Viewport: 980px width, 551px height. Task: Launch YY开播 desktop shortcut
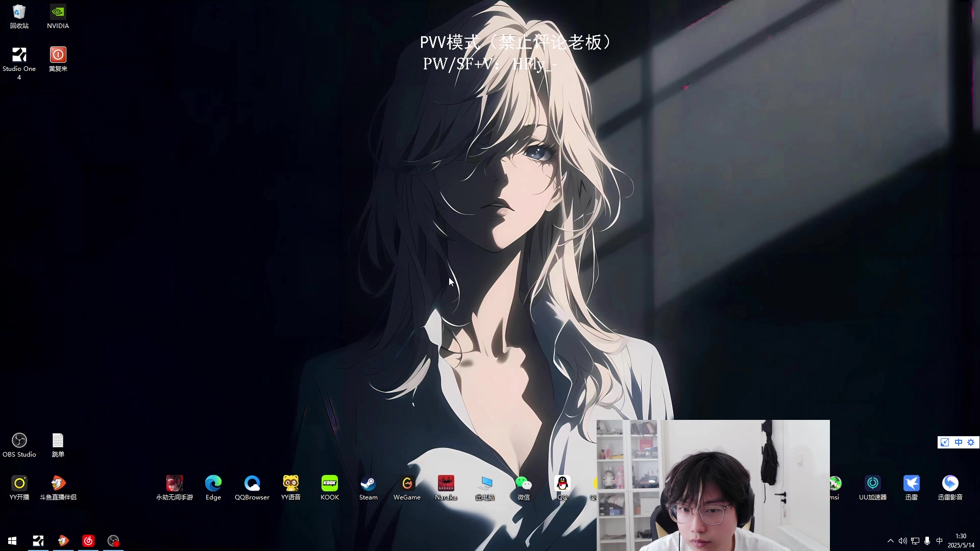(19, 488)
